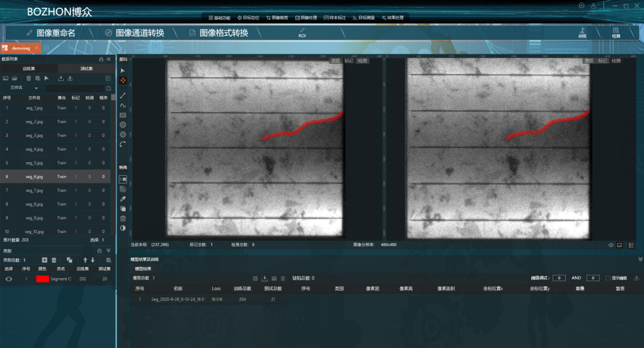Image resolution: width=644 pixels, height=348 pixels.
Task: Click the 图像重命名 button
Action: click(x=51, y=33)
